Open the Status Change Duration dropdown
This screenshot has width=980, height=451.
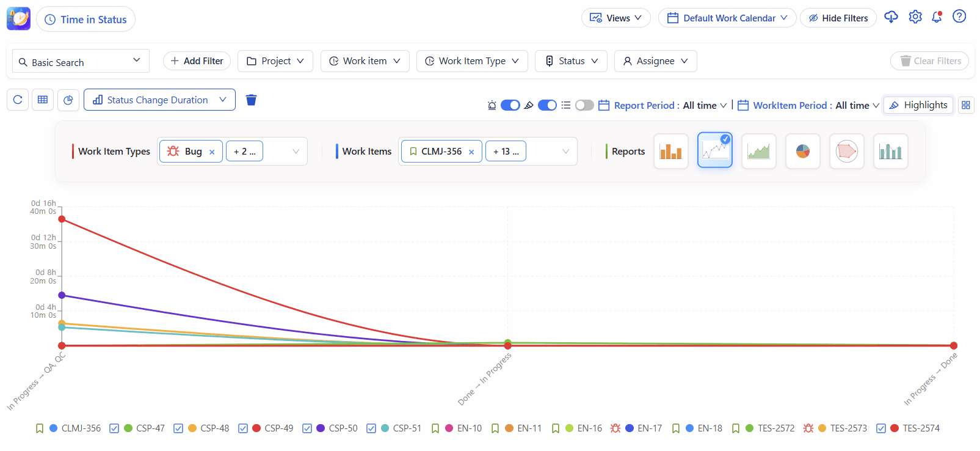[159, 100]
